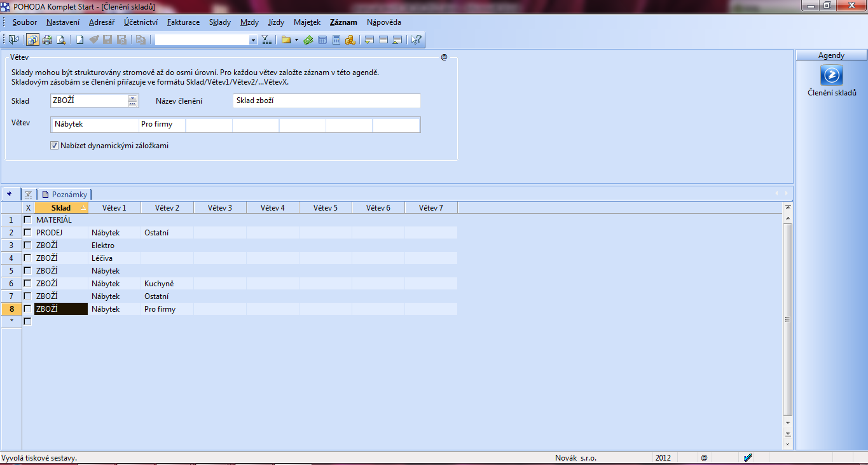Click third panel layout icon before help
Viewport: 868px width, 465px height.
point(397,40)
